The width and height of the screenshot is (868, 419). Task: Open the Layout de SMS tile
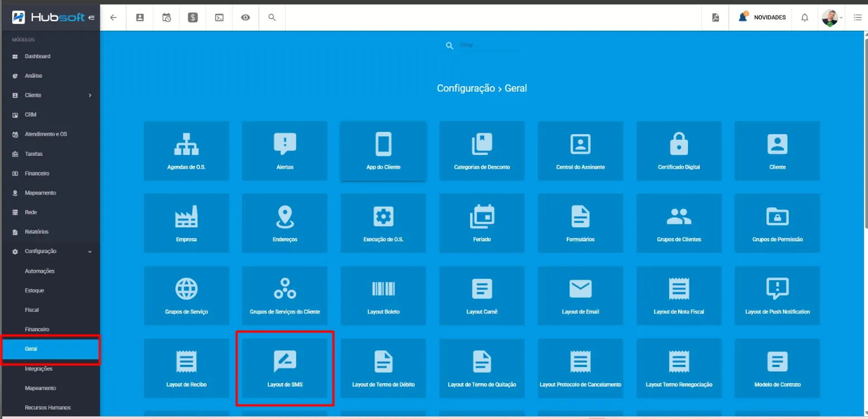point(284,368)
